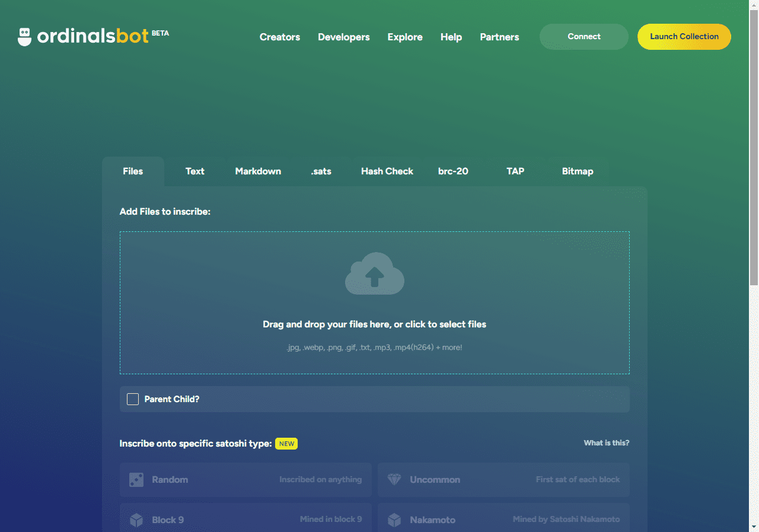The width and height of the screenshot is (759, 532).
Task: Click the Connect wallet button
Action: [584, 37]
